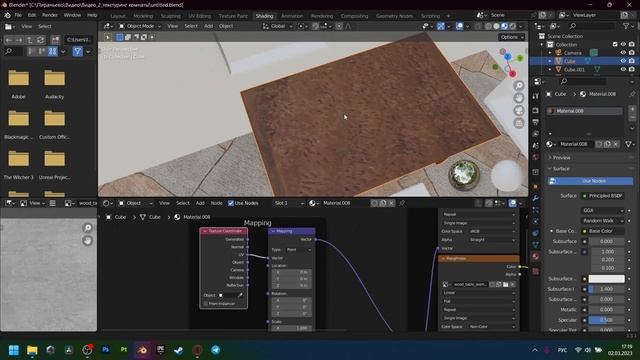640x360 pixels.
Task: Select wireframe viewport shading icon
Action: 488,26
